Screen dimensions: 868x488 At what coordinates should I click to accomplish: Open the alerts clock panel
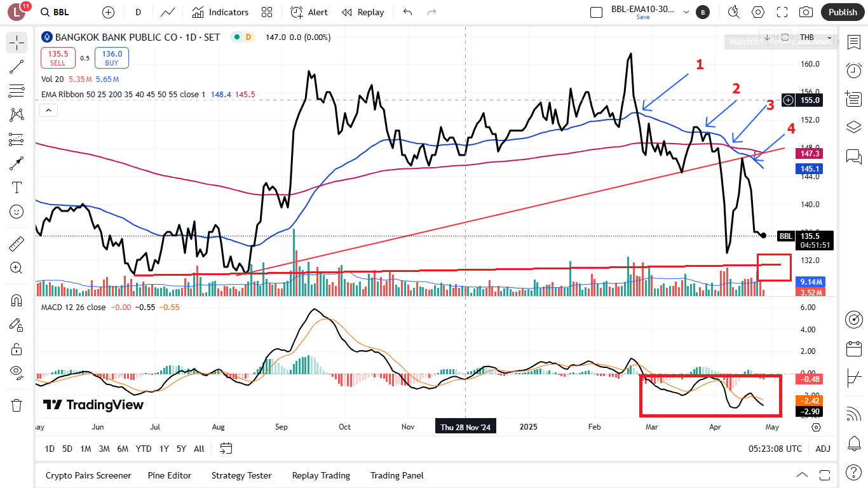click(853, 70)
